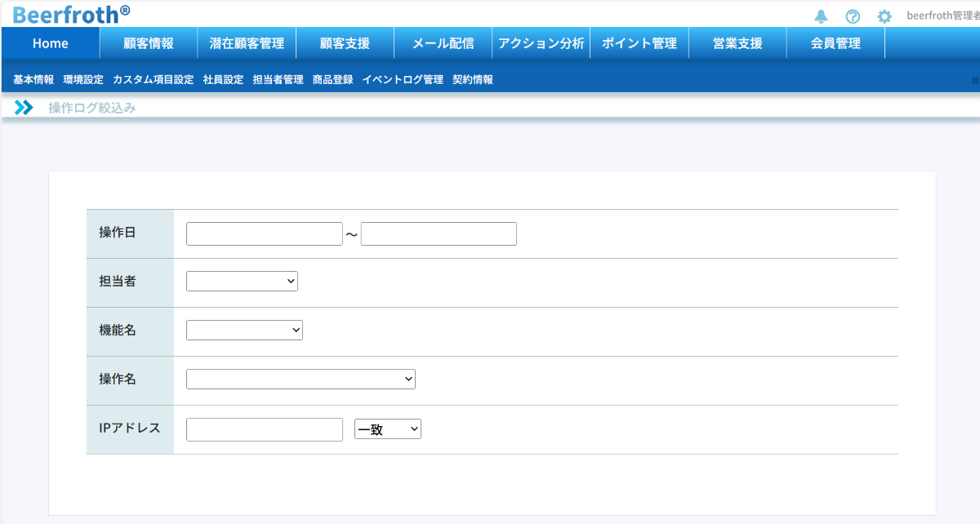Expand the 担当者 dropdown

[x=242, y=282]
